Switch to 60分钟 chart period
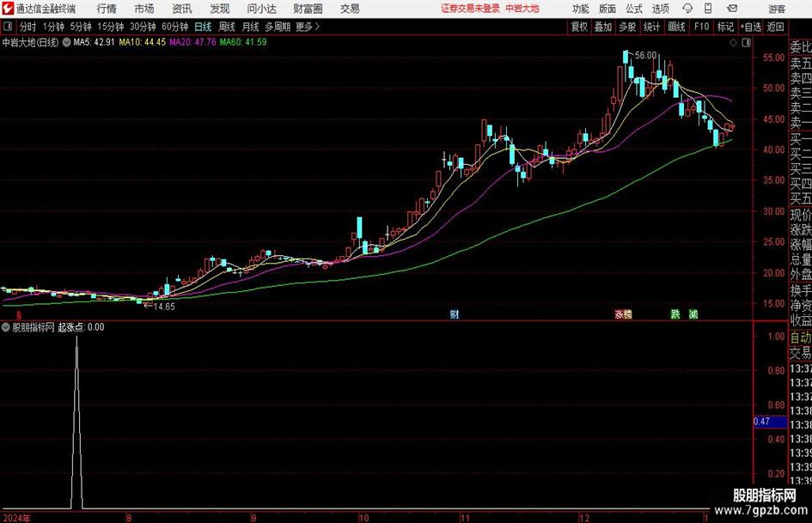 [x=174, y=27]
